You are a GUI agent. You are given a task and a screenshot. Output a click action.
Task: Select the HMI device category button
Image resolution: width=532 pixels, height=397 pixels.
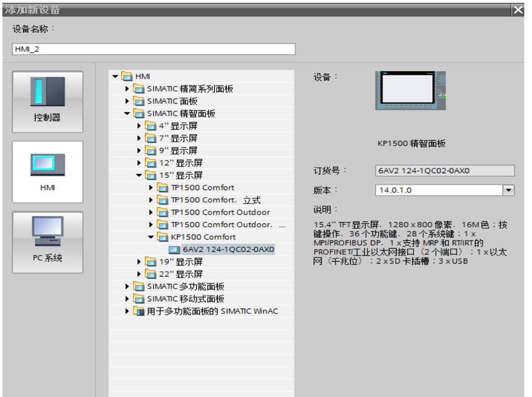point(47,172)
